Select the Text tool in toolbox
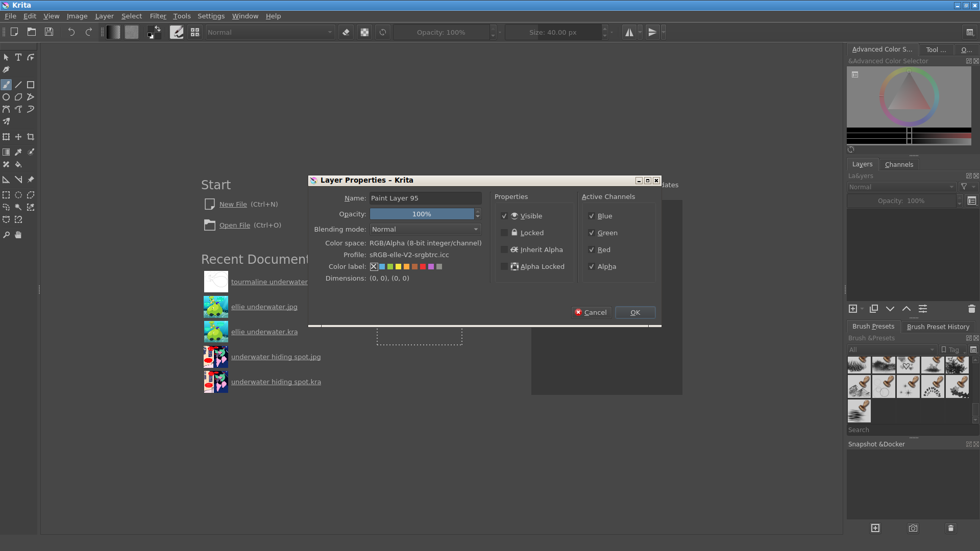This screenshot has width=980, height=551. click(x=18, y=58)
